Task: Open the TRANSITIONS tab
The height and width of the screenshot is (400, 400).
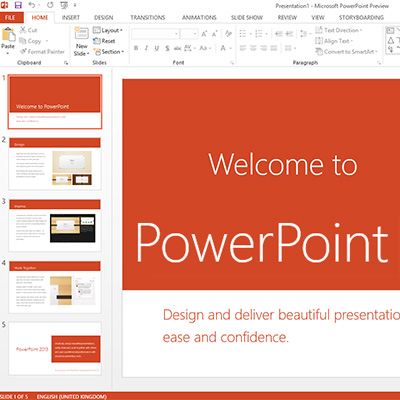Action: 147,18
